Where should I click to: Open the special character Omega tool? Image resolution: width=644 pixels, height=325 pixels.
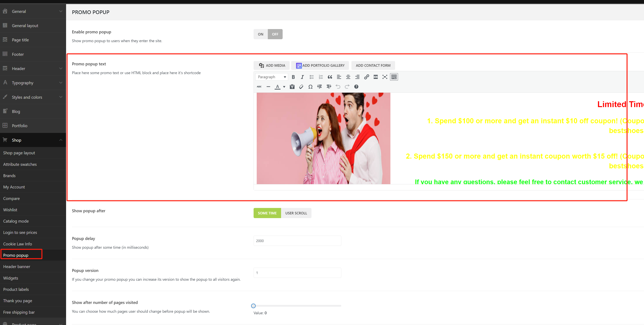310,87
